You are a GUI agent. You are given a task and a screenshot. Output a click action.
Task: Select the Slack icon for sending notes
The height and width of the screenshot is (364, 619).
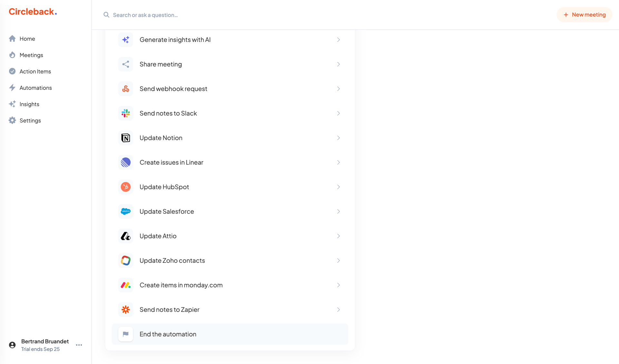coord(125,113)
